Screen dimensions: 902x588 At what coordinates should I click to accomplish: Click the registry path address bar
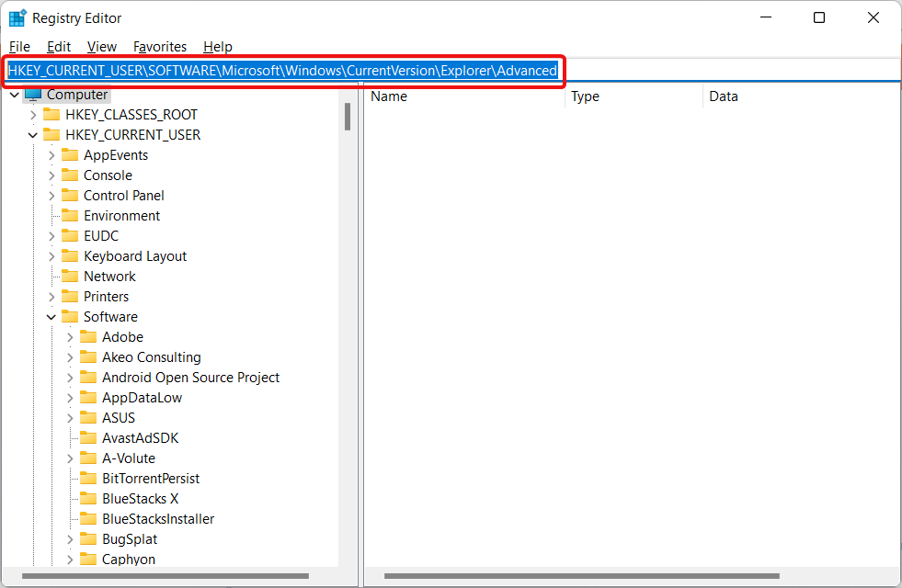coord(451,70)
